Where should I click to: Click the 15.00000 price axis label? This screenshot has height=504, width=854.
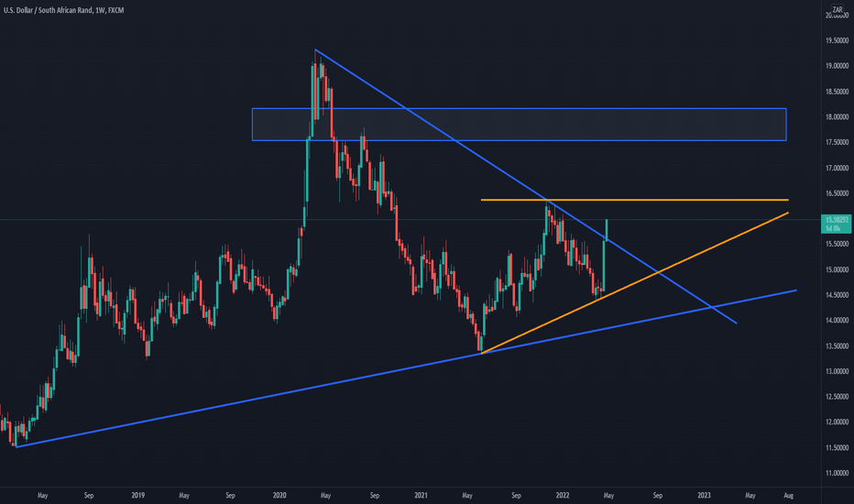coord(837,269)
